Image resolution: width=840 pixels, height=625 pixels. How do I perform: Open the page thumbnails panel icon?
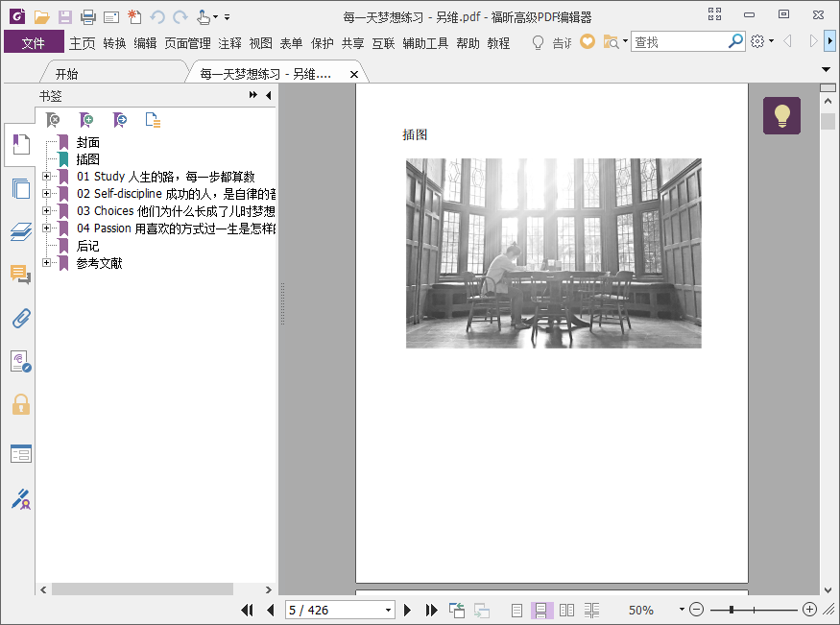[x=21, y=188]
